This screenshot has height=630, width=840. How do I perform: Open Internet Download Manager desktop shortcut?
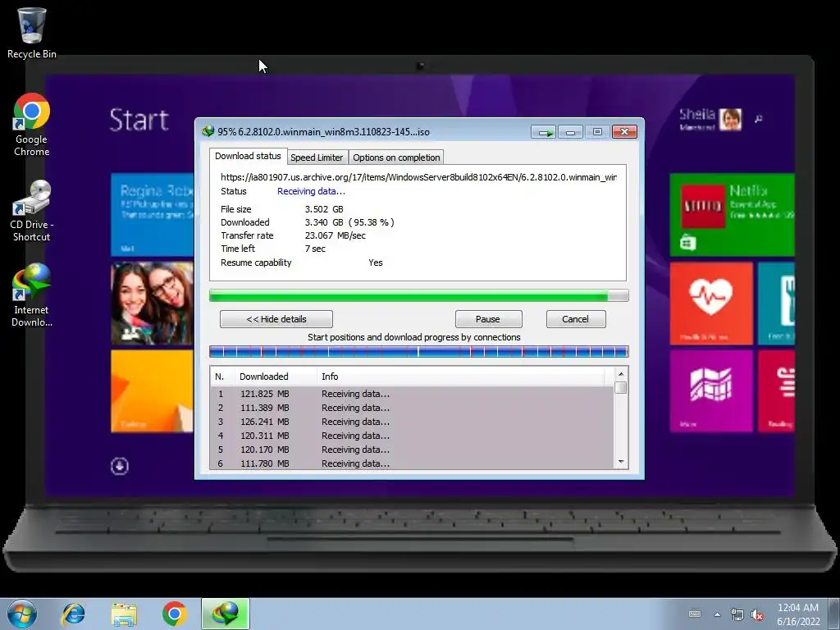click(32, 294)
